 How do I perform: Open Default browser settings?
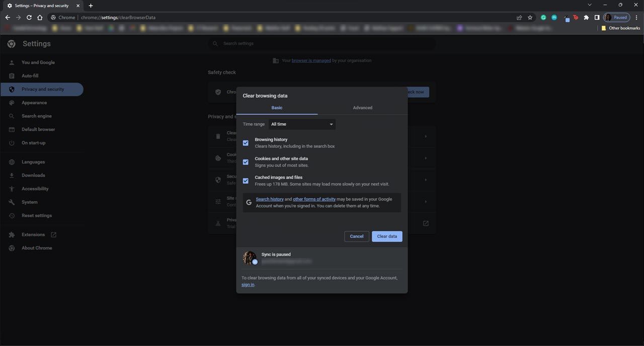click(x=38, y=129)
